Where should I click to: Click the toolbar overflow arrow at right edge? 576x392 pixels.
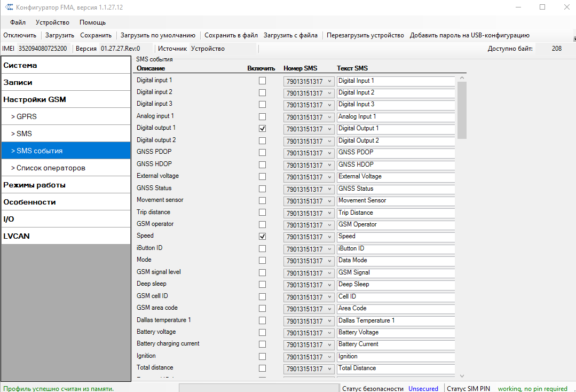(x=574, y=38)
